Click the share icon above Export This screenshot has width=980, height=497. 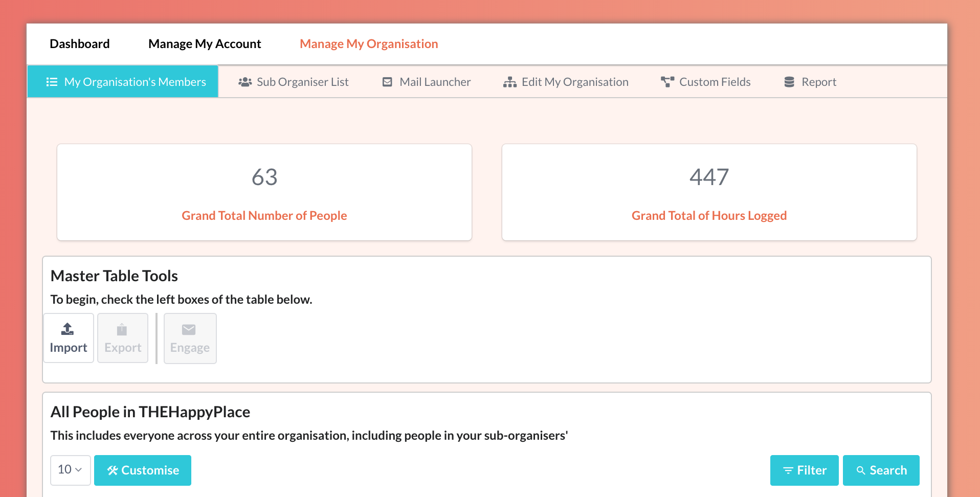[x=122, y=329]
